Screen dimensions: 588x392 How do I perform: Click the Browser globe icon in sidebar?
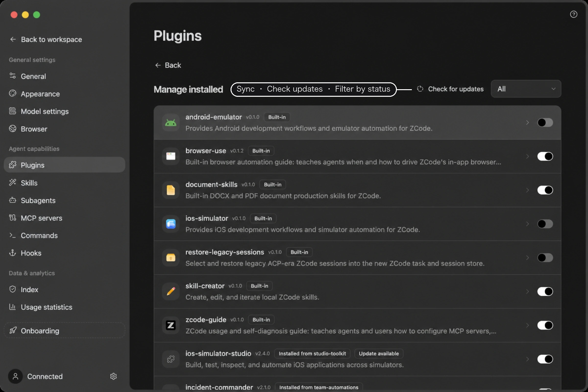pyautogui.click(x=12, y=129)
